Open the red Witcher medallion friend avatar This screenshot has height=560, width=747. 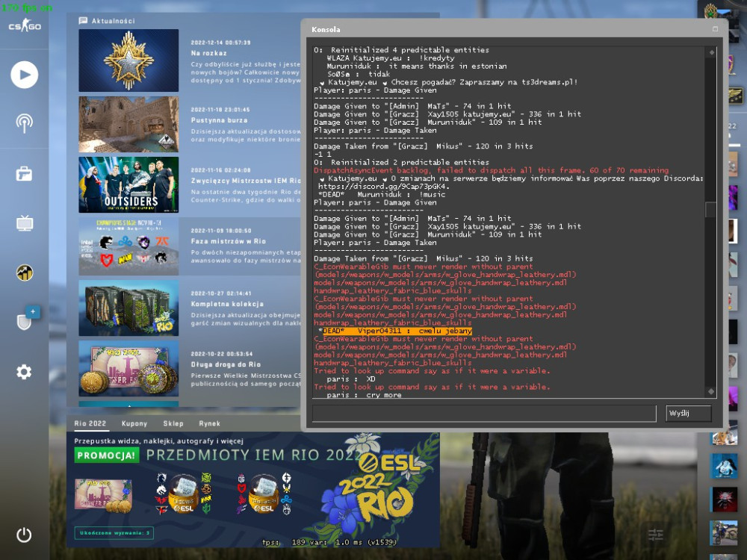pyautogui.click(x=724, y=499)
